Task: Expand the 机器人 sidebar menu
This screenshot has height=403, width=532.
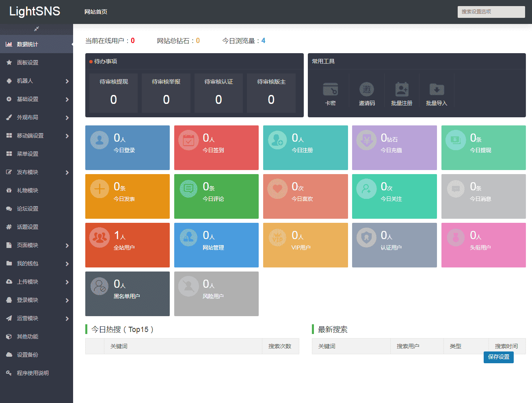Action: pyautogui.click(x=37, y=81)
